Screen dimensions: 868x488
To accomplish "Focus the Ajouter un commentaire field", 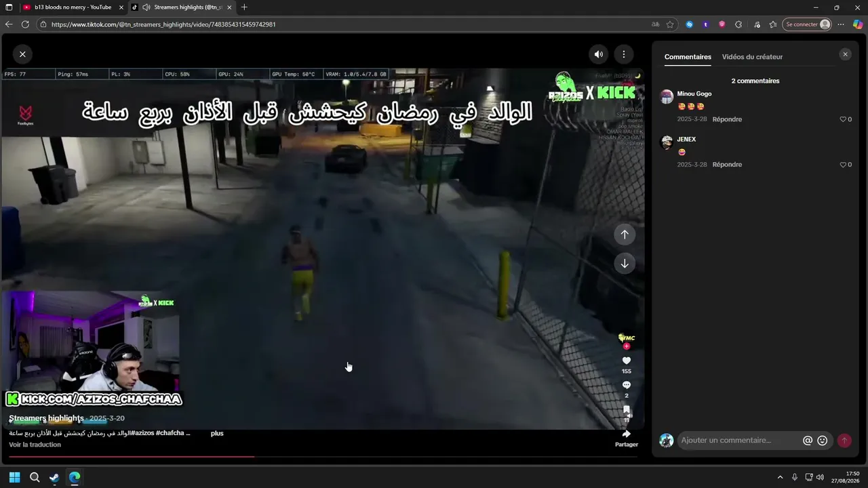I will 739,441.
